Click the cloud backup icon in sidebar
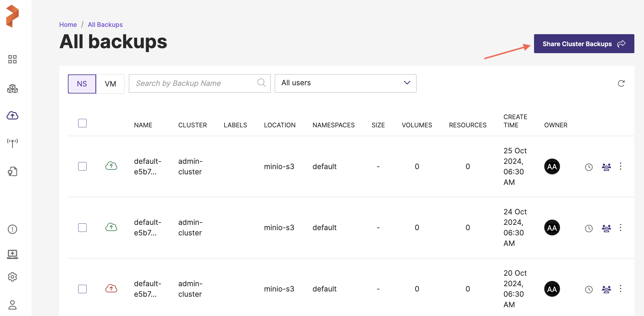 coord(12,116)
